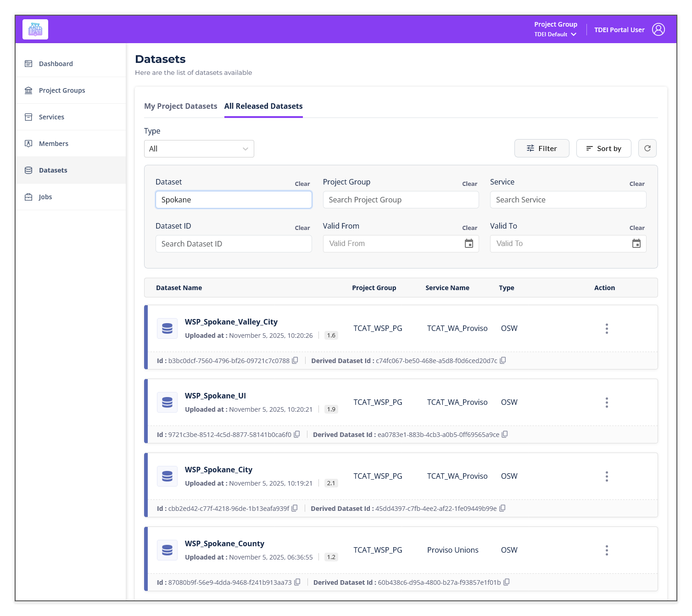
Task: Copy the WSP_Spokane_County dataset Id
Action: [x=297, y=582]
